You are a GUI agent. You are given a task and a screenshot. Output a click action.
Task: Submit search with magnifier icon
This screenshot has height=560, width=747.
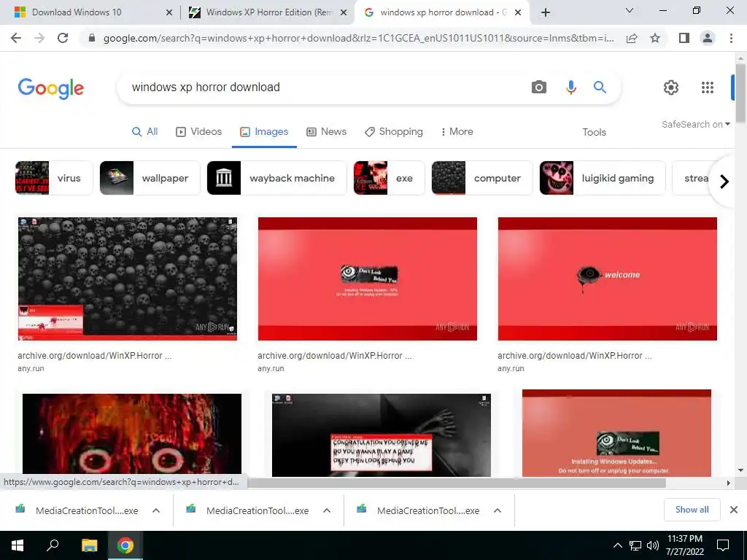pos(600,87)
